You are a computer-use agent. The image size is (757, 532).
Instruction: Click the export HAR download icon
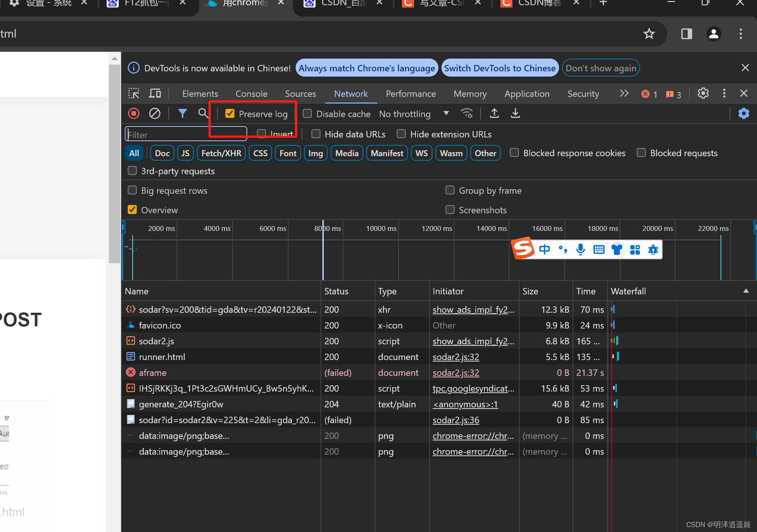click(515, 113)
